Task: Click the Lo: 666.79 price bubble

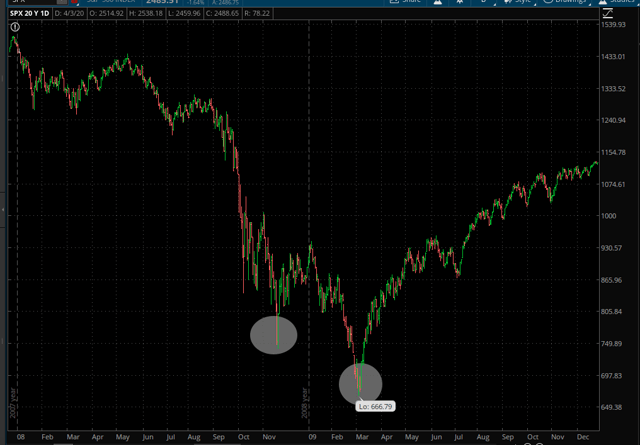Action: (376, 407)
